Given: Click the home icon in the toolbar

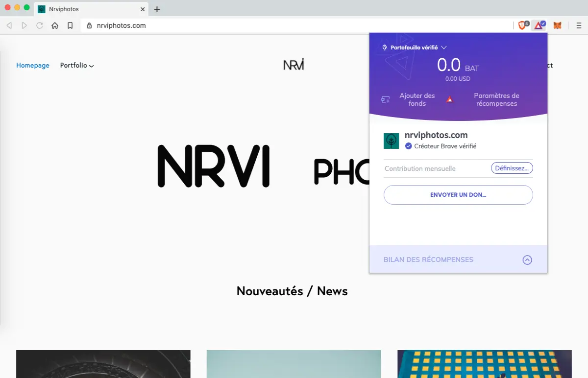Looking at the screenshot, I should pyautogui.click(x=55, y=25).
